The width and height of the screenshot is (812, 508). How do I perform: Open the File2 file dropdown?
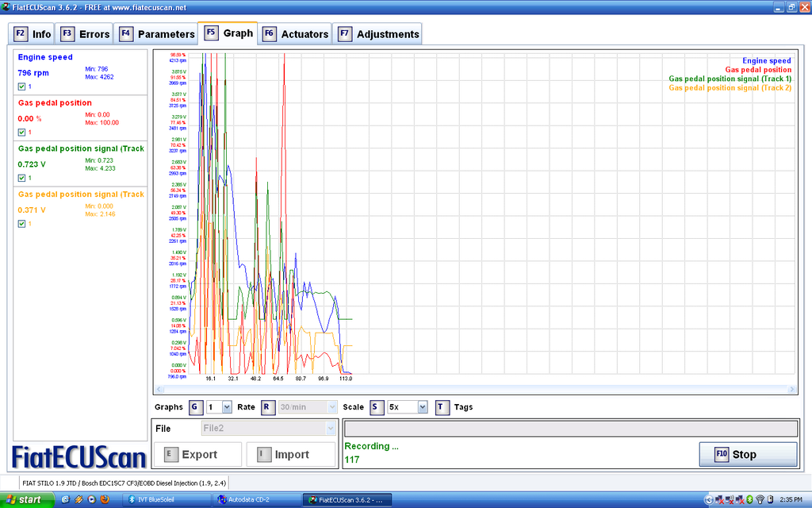click(x=269, y=428)
